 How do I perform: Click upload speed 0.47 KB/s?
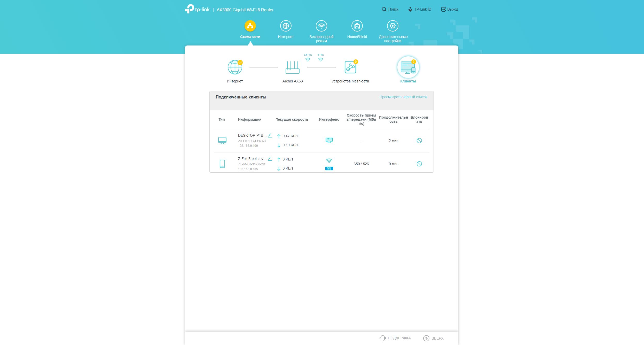[290, 136]
